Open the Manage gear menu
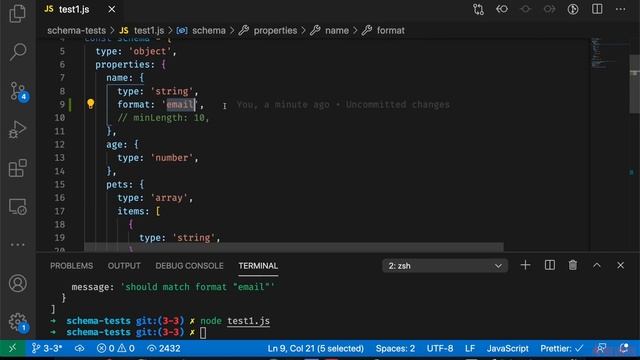 tap(18, 322)
